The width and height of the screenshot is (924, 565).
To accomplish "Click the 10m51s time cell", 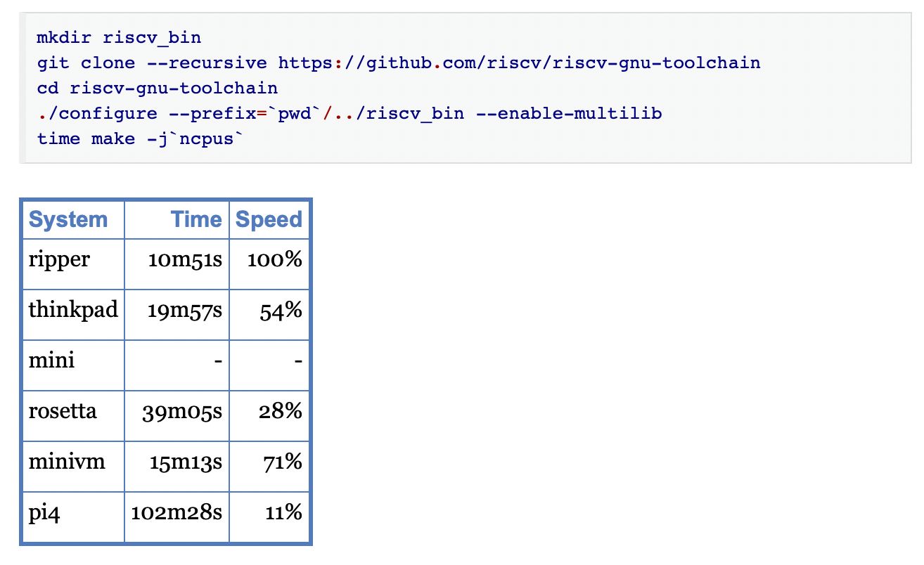I will click(185, 260).
